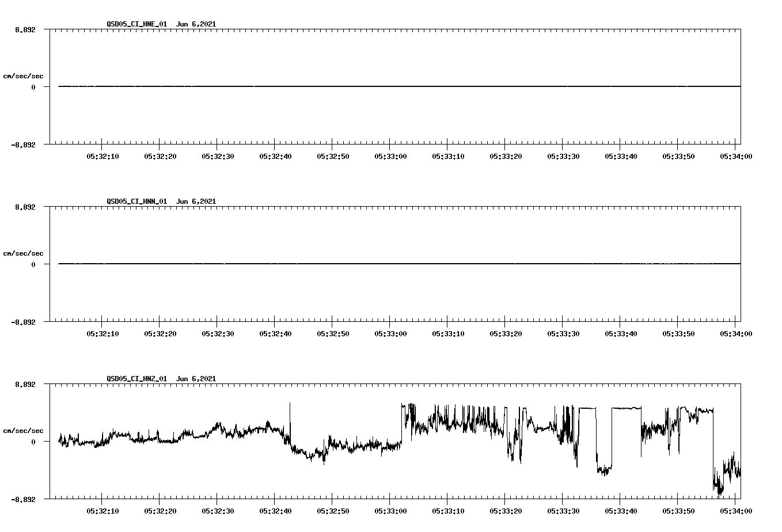Click the Jun 6,2021 date on HNZ plot
This screenshot has width=782, height=532.
click(196, 379)
